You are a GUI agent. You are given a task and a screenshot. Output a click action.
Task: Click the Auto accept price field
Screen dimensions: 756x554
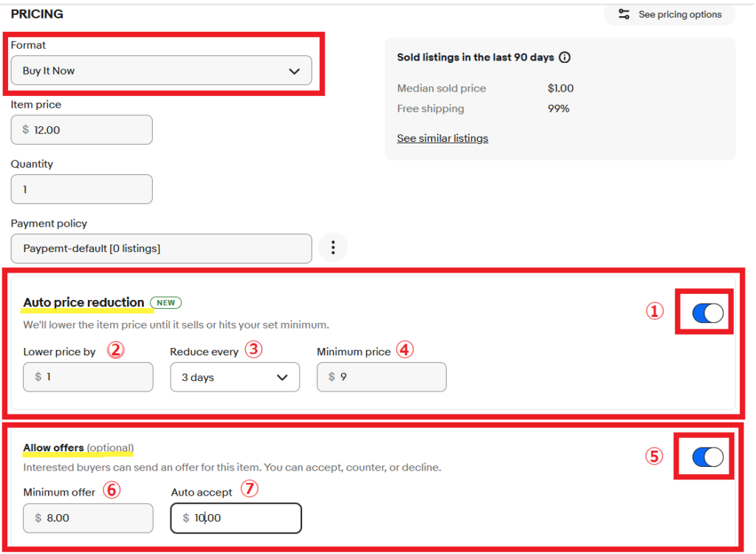(x=236, y=518)
